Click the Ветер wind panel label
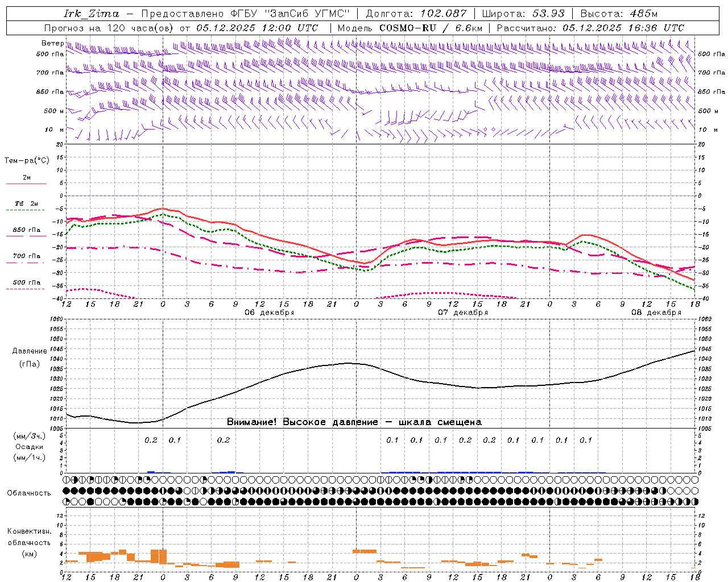Screen dimensions: 728x582 52,43
